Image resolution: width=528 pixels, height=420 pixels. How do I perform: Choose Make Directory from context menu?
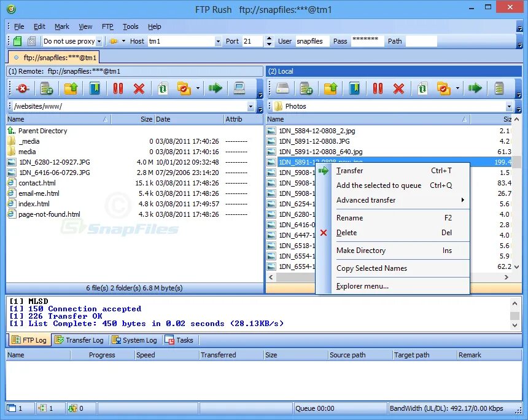point(394,251)
